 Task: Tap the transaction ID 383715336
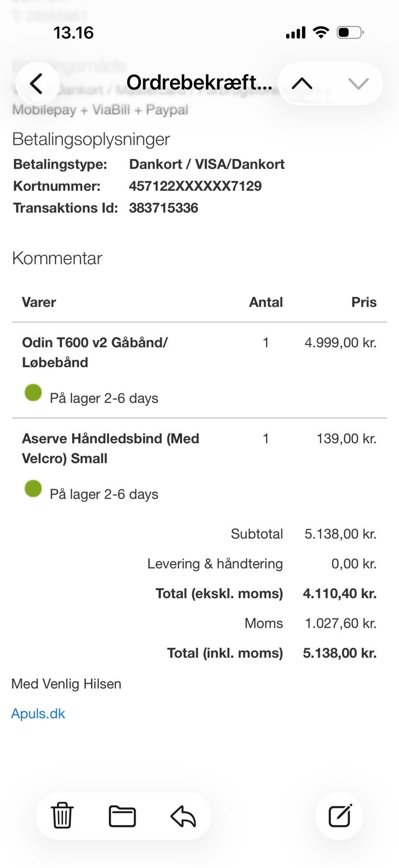coord(163,208)
